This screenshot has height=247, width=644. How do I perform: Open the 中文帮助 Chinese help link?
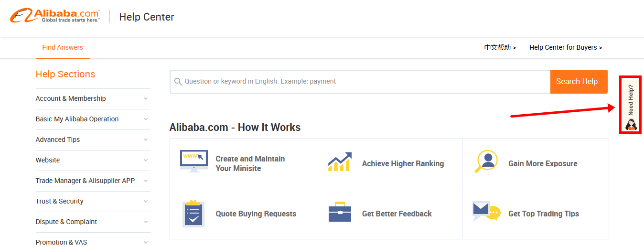pos(500,48)
